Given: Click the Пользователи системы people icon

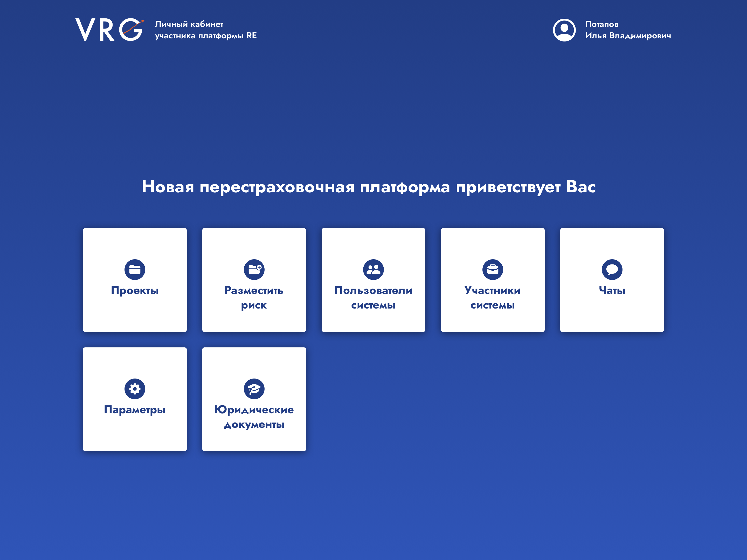Looking at the screenshot, I should 373,269.
